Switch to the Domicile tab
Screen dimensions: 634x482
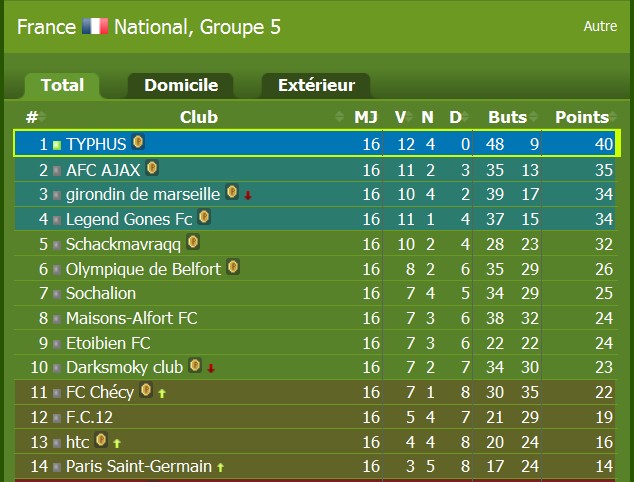tap(181, 85)
